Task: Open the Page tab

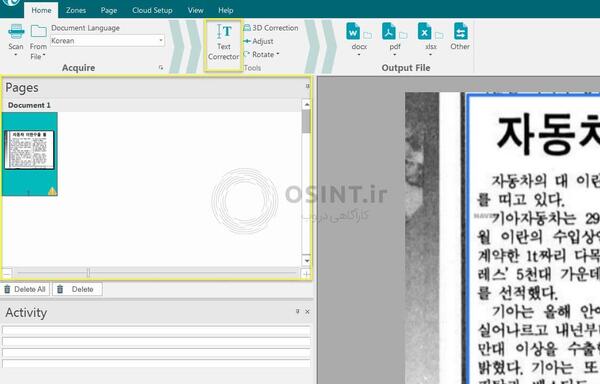Action: click(109, 10)
